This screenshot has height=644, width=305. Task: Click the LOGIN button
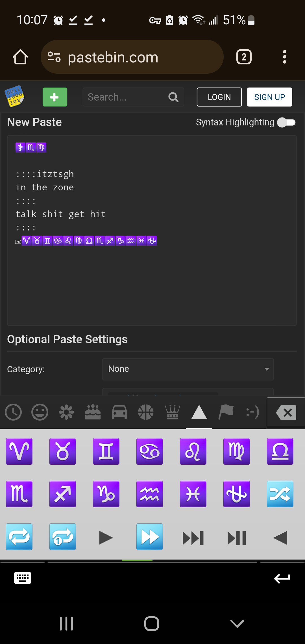pyautogui.click(x=219, y=97)
